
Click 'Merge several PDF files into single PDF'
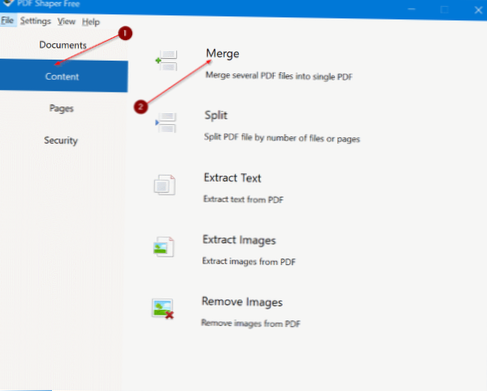click(279, 76)
